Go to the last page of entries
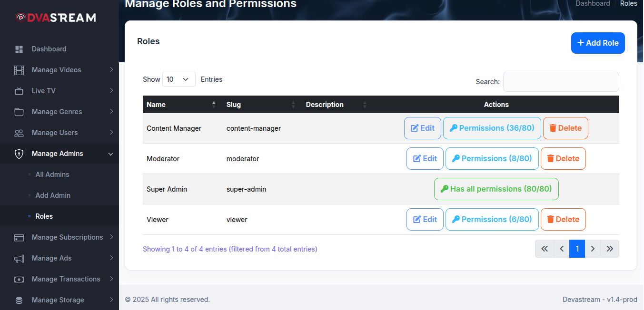This screenshot has width=644, height=310. 610,249
